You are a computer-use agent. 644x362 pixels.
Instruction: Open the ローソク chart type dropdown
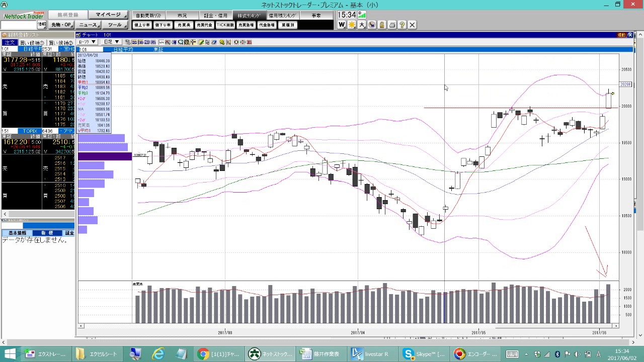click(88, 42)
